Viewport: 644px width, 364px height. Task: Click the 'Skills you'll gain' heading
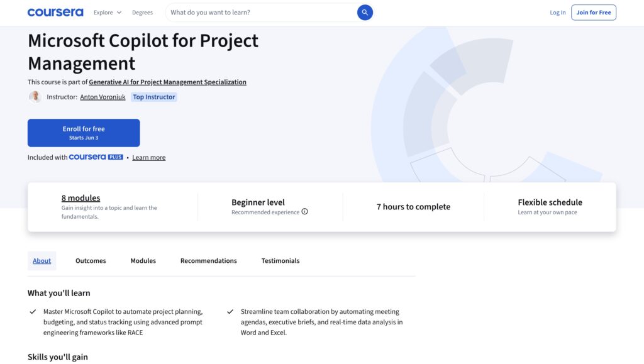coord(57,357)
